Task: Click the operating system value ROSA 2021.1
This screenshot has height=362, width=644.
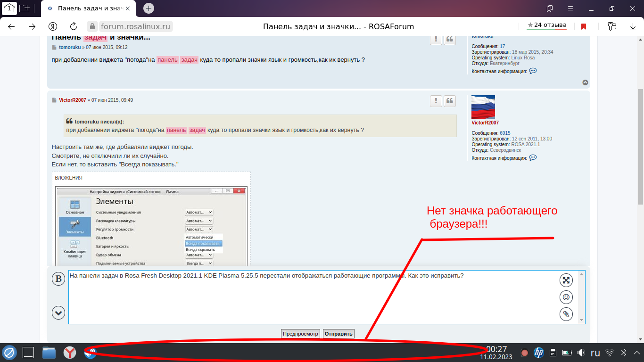Action: point(527,144)
